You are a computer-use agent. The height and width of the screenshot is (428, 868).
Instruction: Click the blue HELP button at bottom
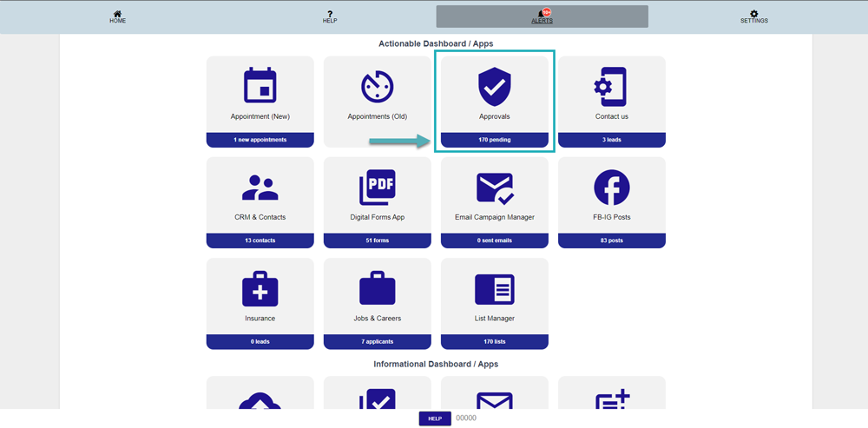tap(435, 418)
